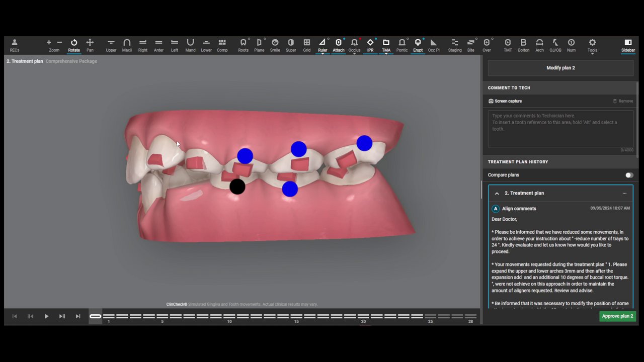Open the Bolton analysis tool
The image size is (644, 362).
click(523, 45)
